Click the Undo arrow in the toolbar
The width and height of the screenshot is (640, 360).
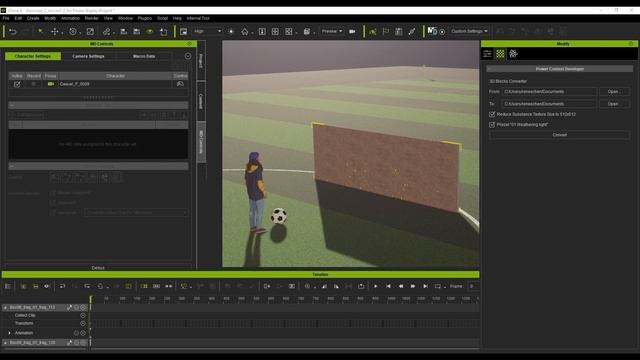coord(13,31)
